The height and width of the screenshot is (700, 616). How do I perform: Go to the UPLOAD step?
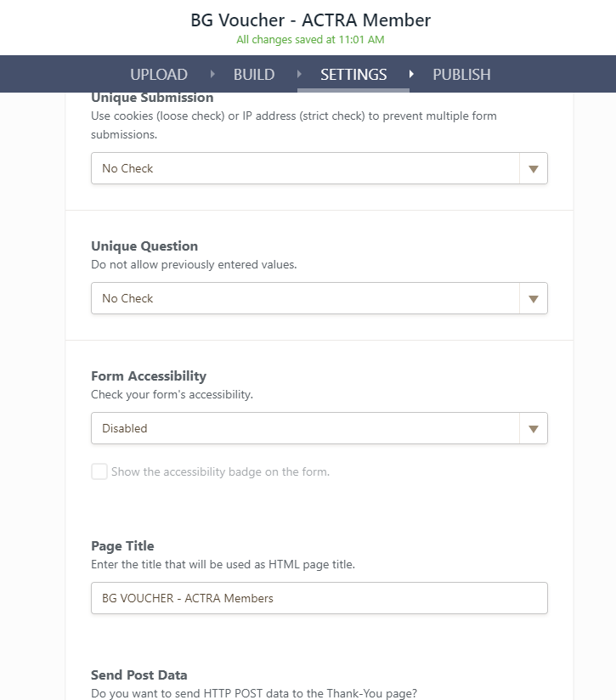tap(158, 75)
